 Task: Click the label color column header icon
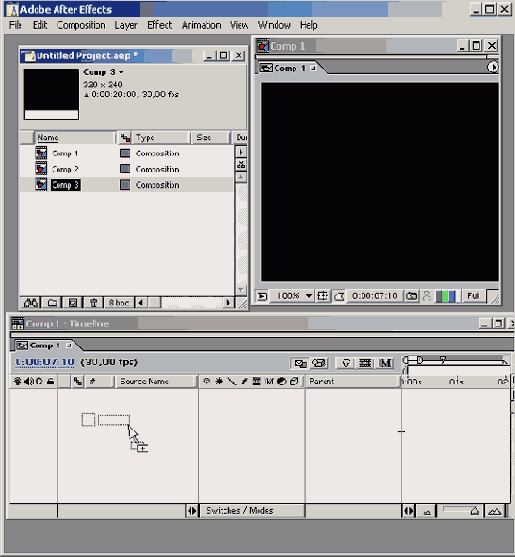[x=125, y=137]
